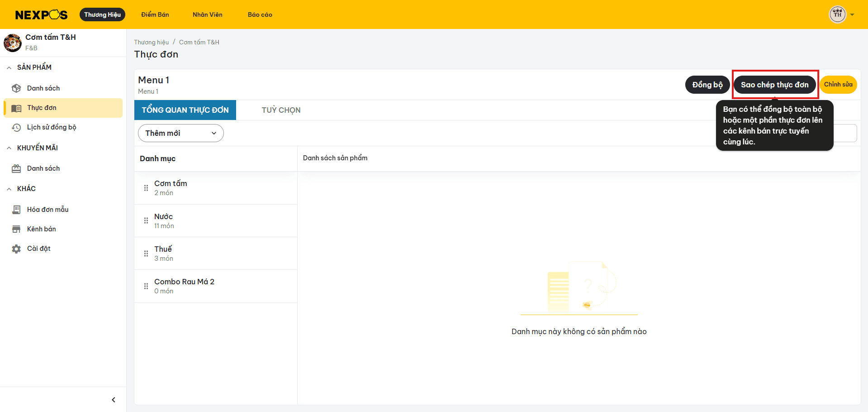
Task: Select the Combo Rau Má 2 category
Action: (216, 286)
